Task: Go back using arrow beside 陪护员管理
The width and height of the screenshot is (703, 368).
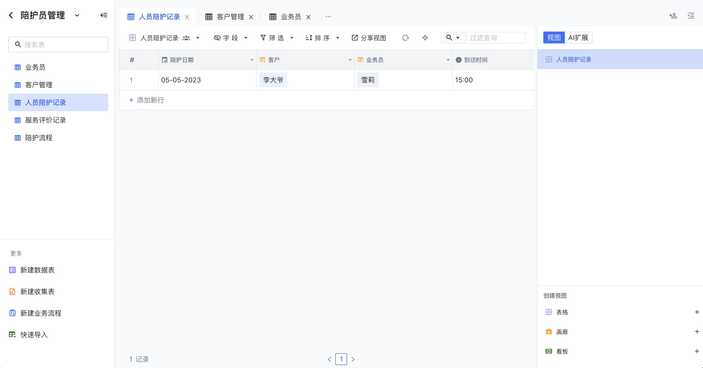Action: point(11,15)
